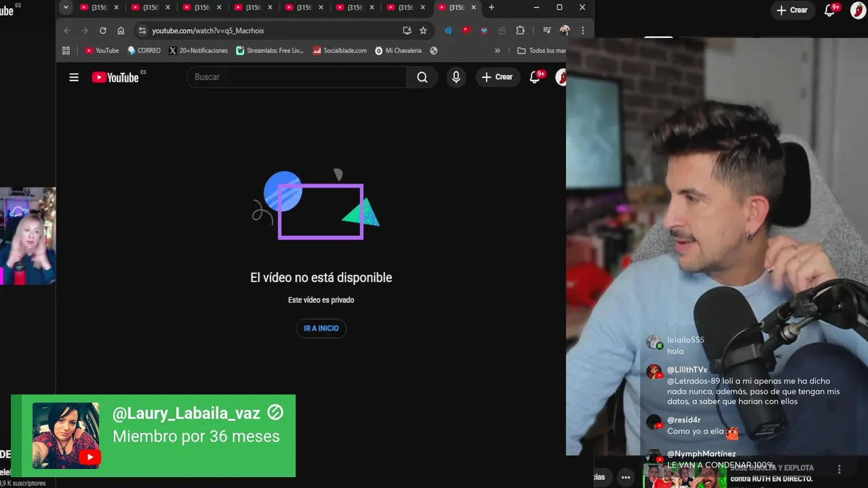Expand the hidden bookmarks chevron
Screen dimensions: 868x488
[498, 51]
